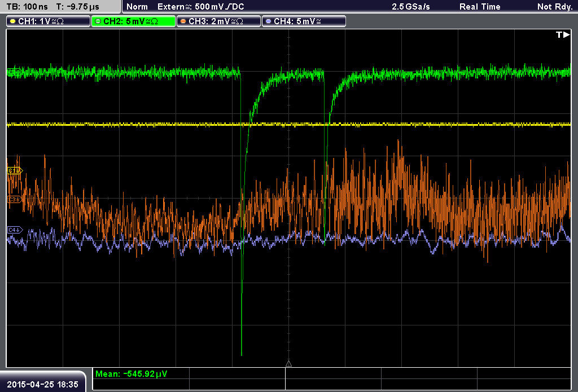Click the Mean: -545.92 µV measurement
This screenshot has height=392, width=578.
(131, 373)
